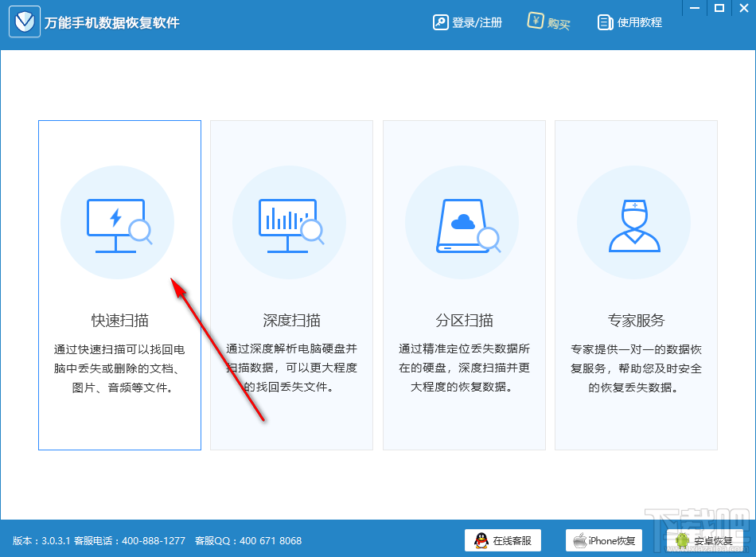This screenshot has width=756, height=557.
Task: Open the 登录/注册 login option
Action: [475, 21]
